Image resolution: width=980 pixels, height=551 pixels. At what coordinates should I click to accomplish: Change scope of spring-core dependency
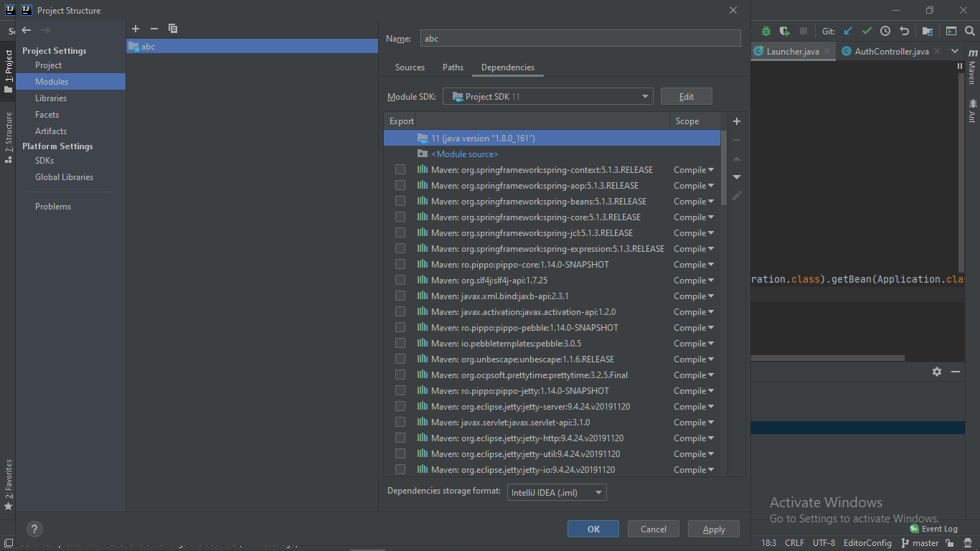tap(694, 217)
